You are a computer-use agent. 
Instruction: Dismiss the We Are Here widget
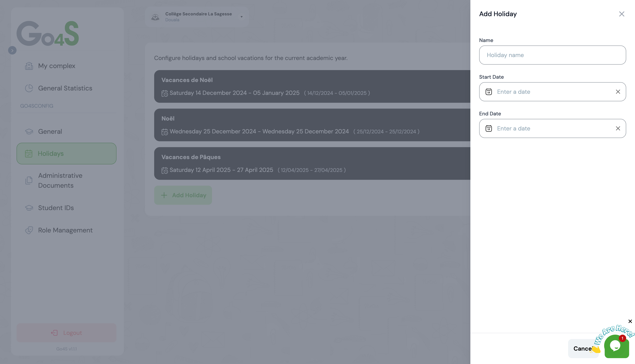[x=630, y=321]
